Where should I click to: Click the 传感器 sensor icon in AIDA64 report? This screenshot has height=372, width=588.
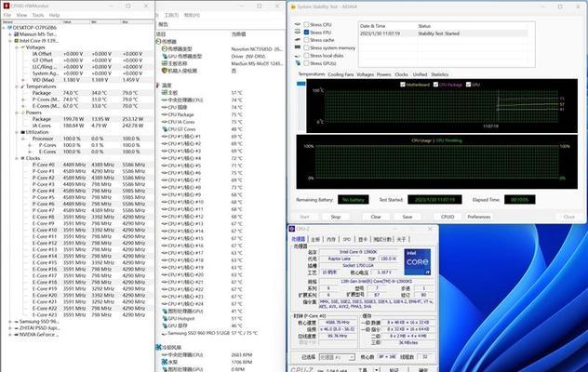click(x=158, y=41)
